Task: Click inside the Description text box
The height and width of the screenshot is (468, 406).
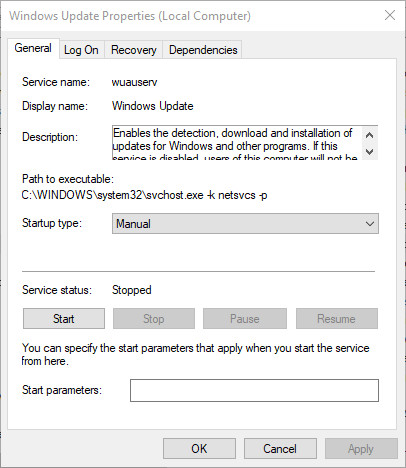Action: click(237, 143)
